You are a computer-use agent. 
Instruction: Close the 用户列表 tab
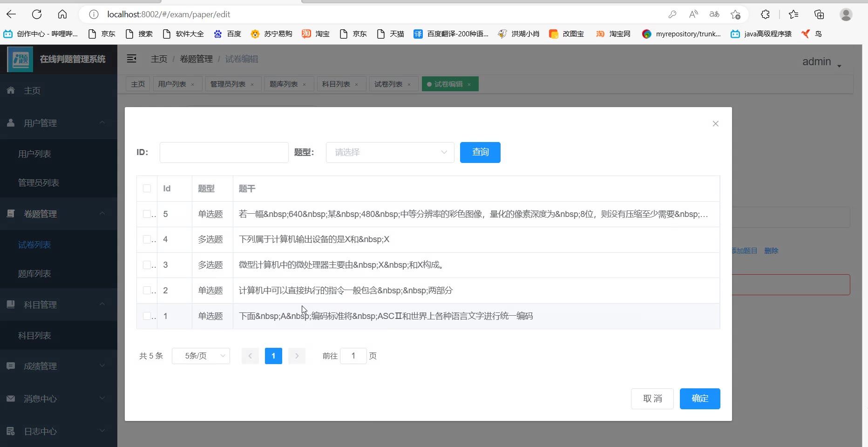193,84
